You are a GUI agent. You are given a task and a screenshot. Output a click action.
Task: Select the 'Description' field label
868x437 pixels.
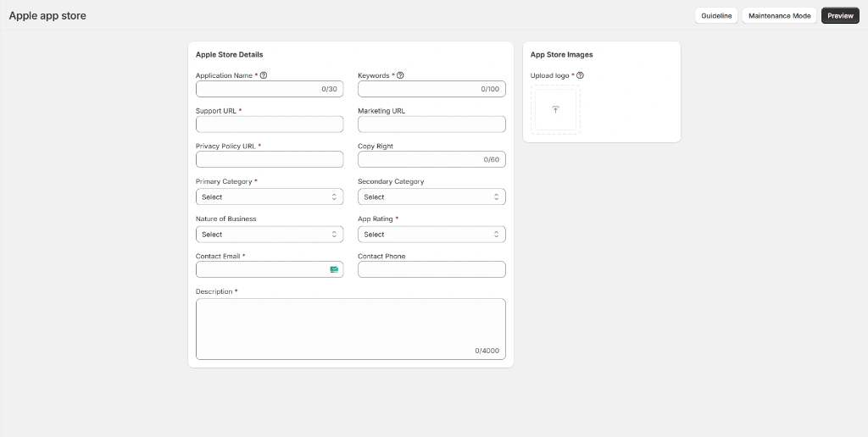(x=214, y=291)
